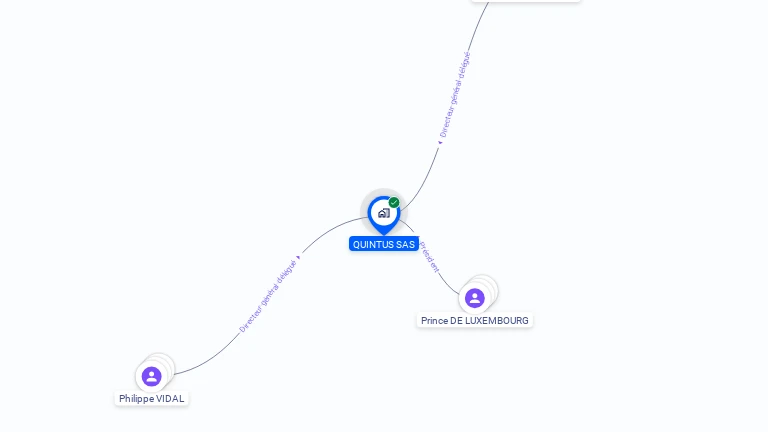Image resolution: width=768 pixels, height=432 pixels.
Task: Click the upper Directeur général délégué edge label
Action: [455, 94]
